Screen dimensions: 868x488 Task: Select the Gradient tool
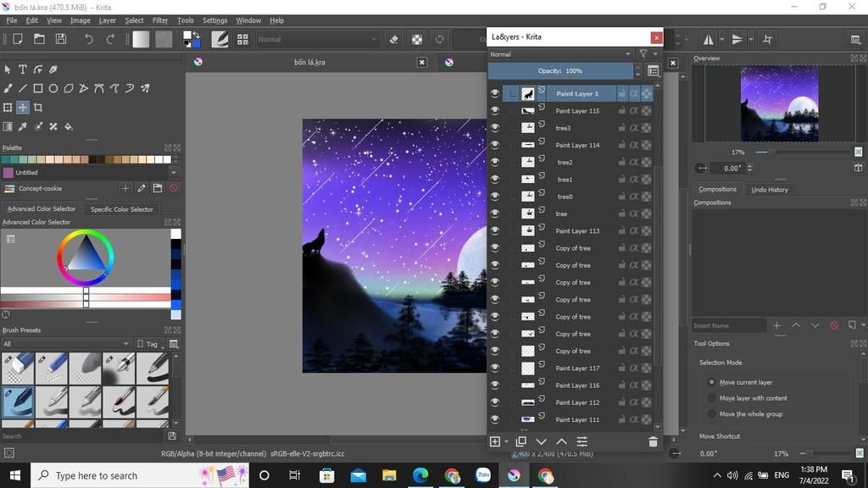tap(8, 127)
